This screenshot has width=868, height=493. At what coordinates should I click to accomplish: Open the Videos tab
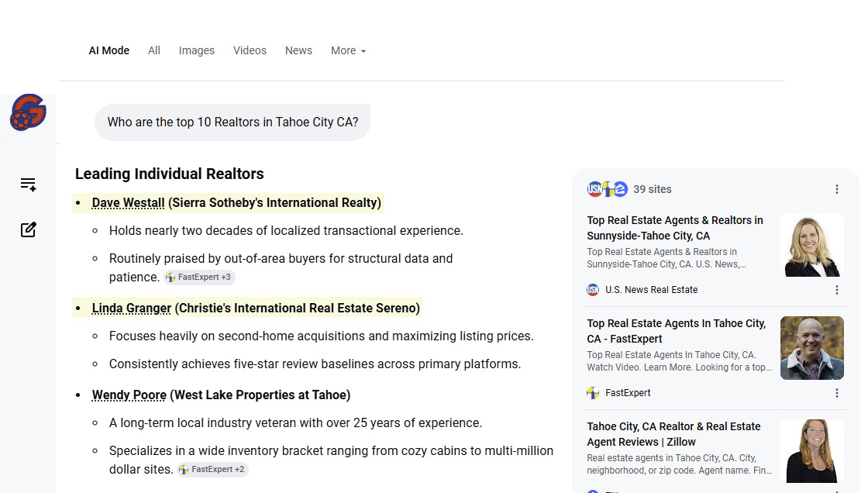point(250,50)
